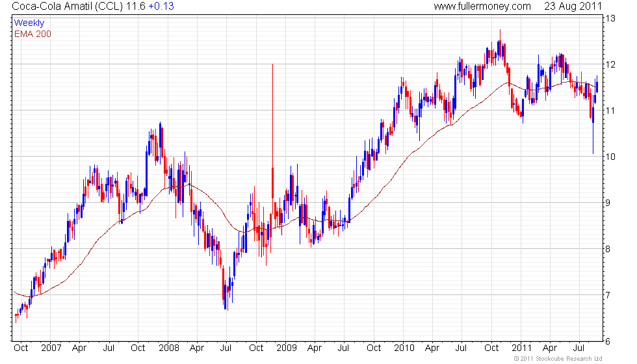The width and height of the screenshot is (637, 364).
Task: Click the 2007 year label on time axis
Action: point(51,348)
